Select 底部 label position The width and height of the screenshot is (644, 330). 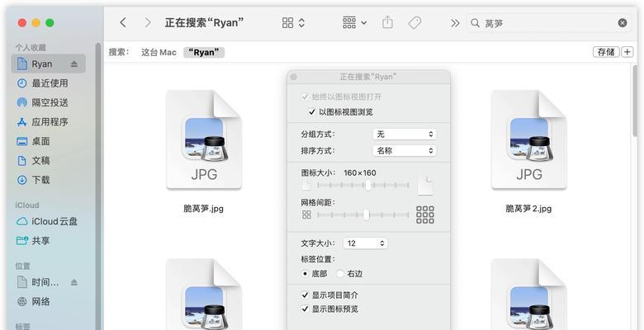coord(305,273)
